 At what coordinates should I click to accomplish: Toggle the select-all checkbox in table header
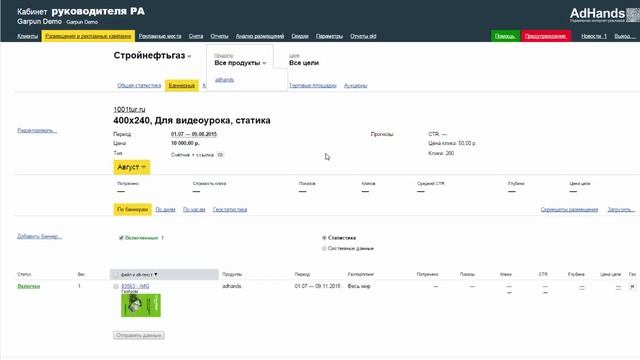(116, 275)
